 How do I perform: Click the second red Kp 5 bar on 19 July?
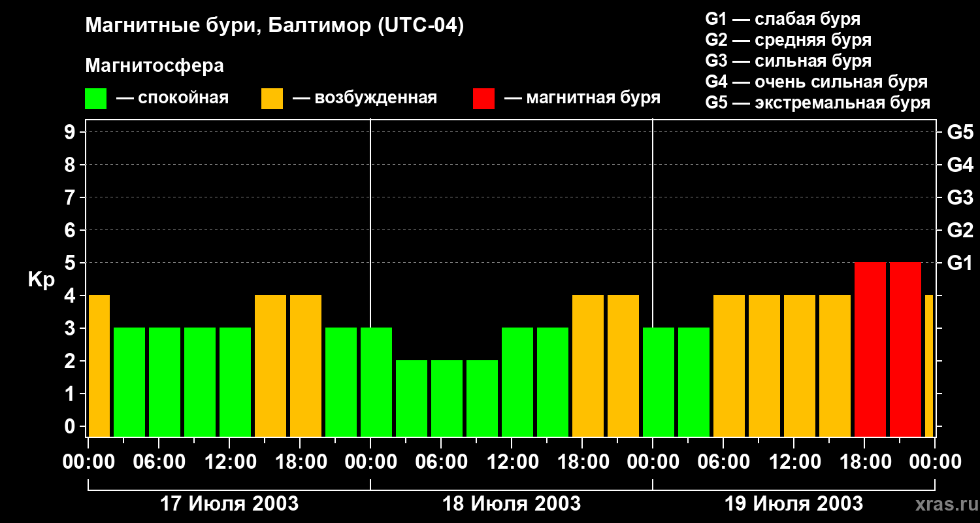click(906, 350)
